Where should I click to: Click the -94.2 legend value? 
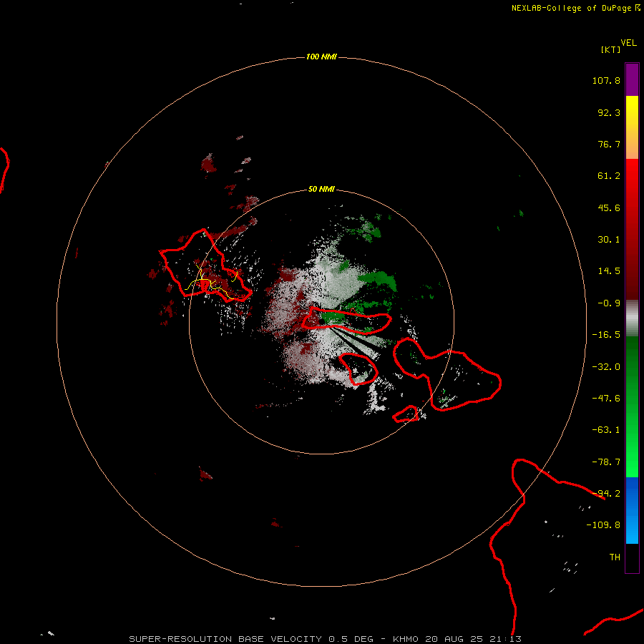[x=606, y=494]
